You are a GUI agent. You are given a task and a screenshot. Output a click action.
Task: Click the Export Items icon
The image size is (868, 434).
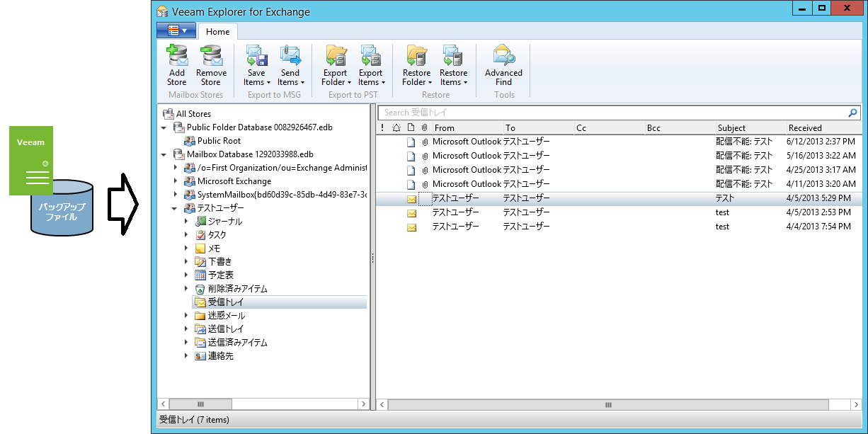370,56
